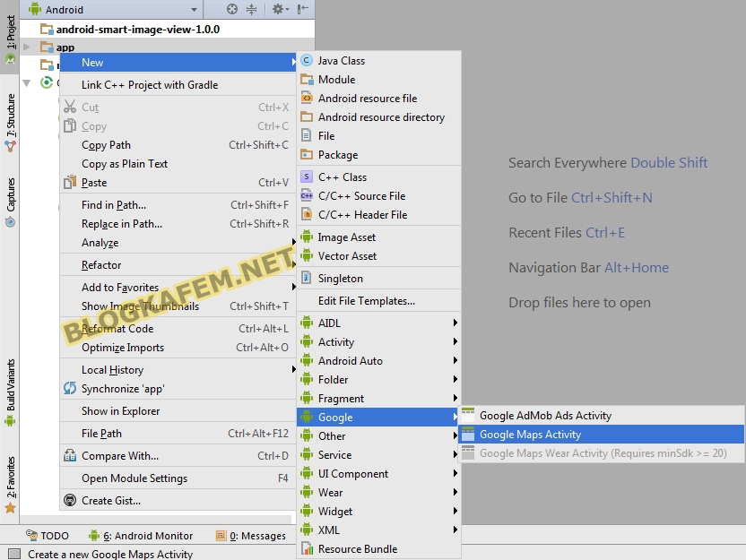Expand the AIDL submenu arrow
This screenshot has height=560, width=746.
455,323
